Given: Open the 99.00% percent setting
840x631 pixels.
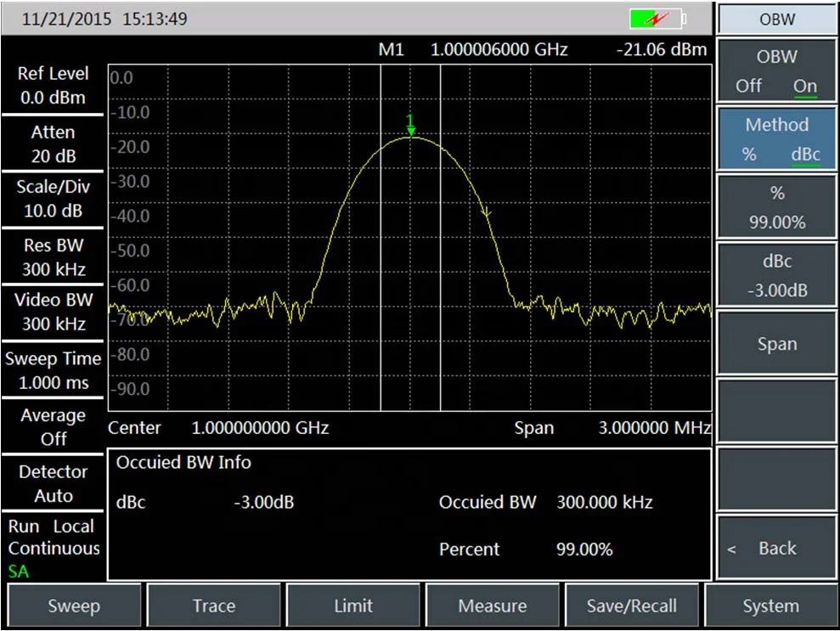Looking at the screenshot, I should tap(776, 209).
